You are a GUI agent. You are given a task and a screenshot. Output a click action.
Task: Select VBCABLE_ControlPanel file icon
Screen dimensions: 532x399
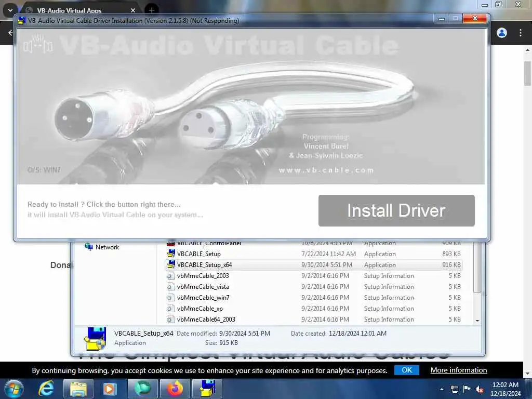click(x=171, y=244)
